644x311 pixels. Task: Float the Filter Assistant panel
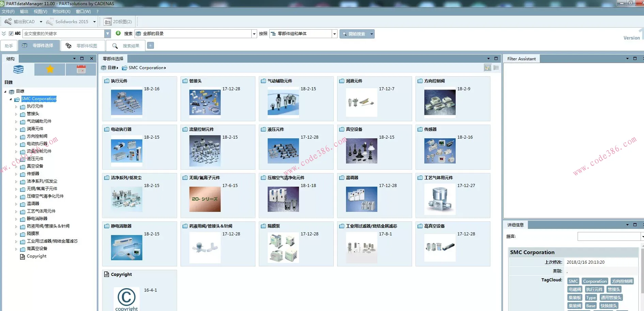(635, 59)
